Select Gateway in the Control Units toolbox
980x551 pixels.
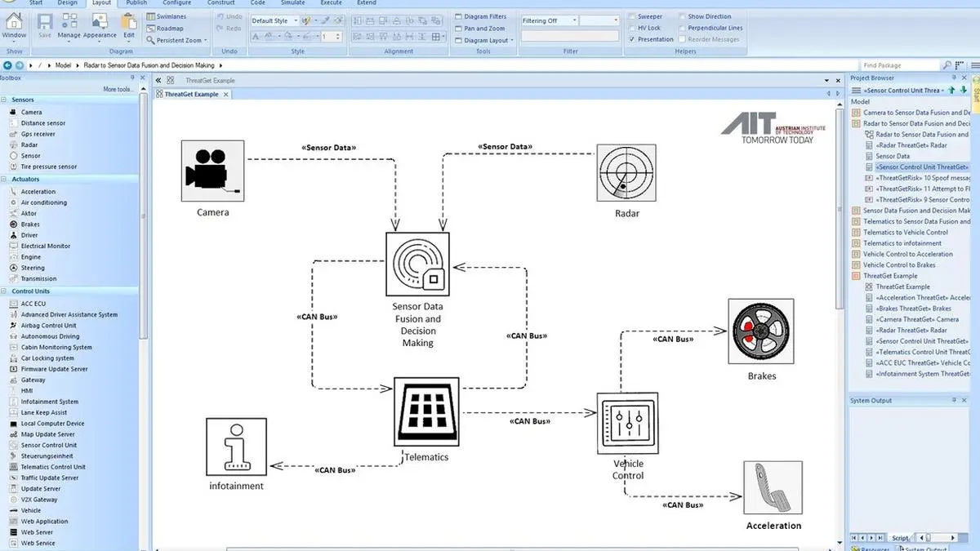click(33, 380)
